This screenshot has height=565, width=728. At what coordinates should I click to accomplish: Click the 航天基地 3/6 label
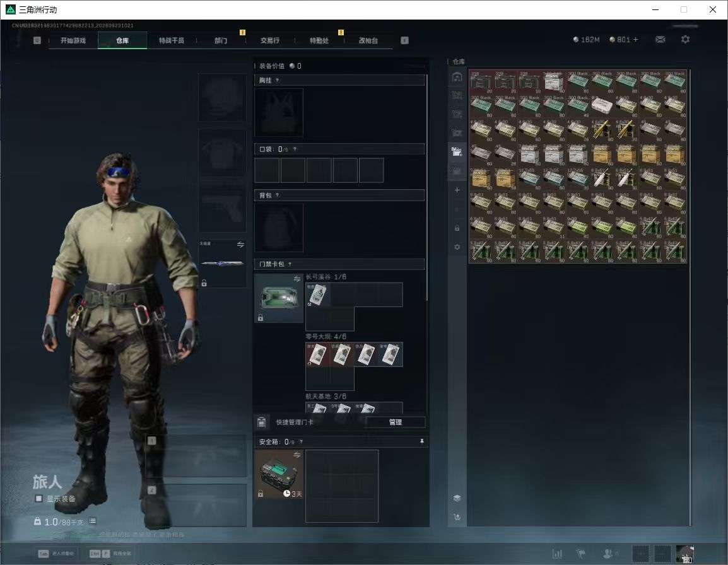[x=326, y=397]
